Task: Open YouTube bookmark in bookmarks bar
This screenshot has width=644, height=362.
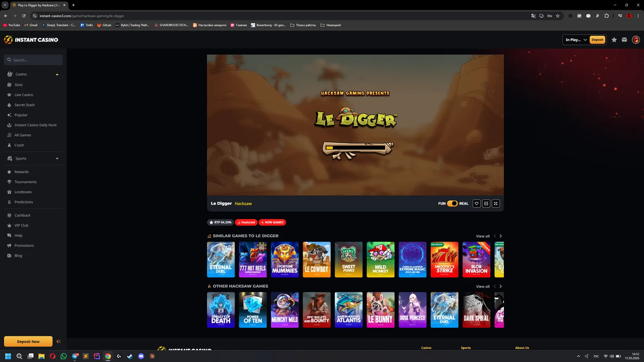Action: [12, 25]
